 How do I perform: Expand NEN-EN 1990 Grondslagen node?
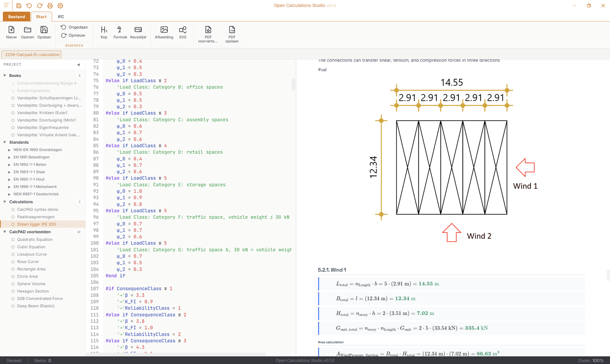point(9,150)
